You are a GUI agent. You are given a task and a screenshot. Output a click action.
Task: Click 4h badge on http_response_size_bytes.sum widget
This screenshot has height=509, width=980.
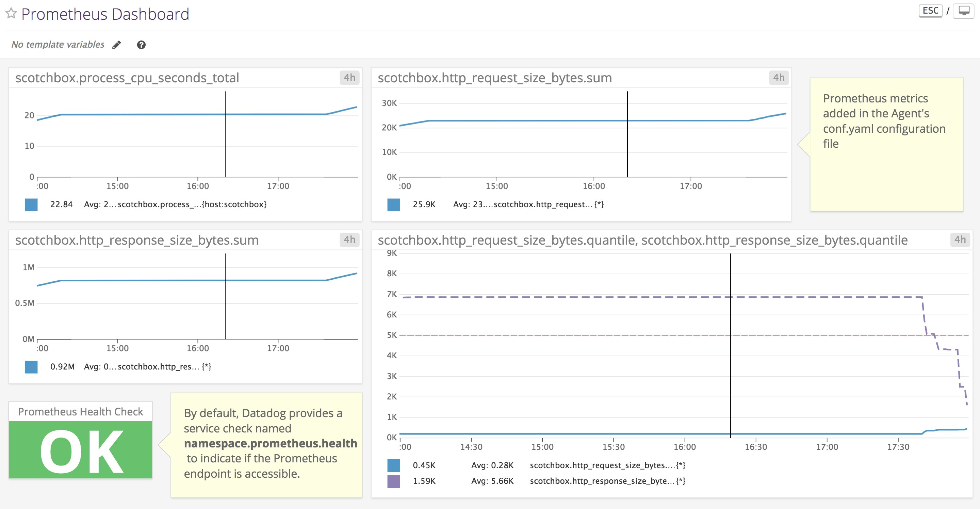349,240
